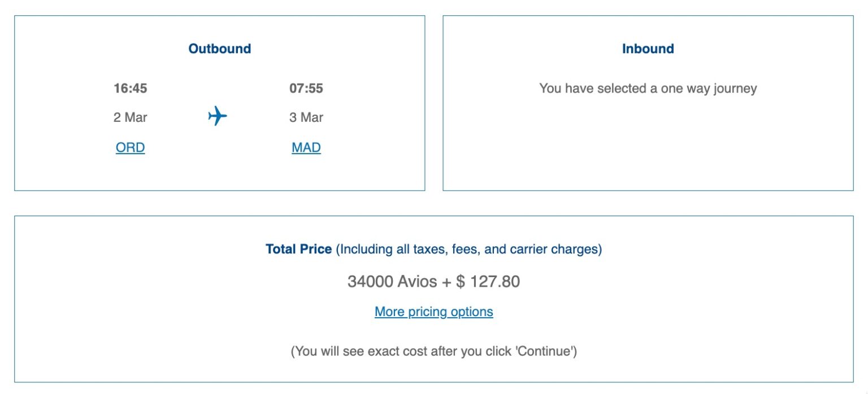This screenshot has height=394, width=868.
Task: Click the one way journey message
Action: [x=648, y=88]
